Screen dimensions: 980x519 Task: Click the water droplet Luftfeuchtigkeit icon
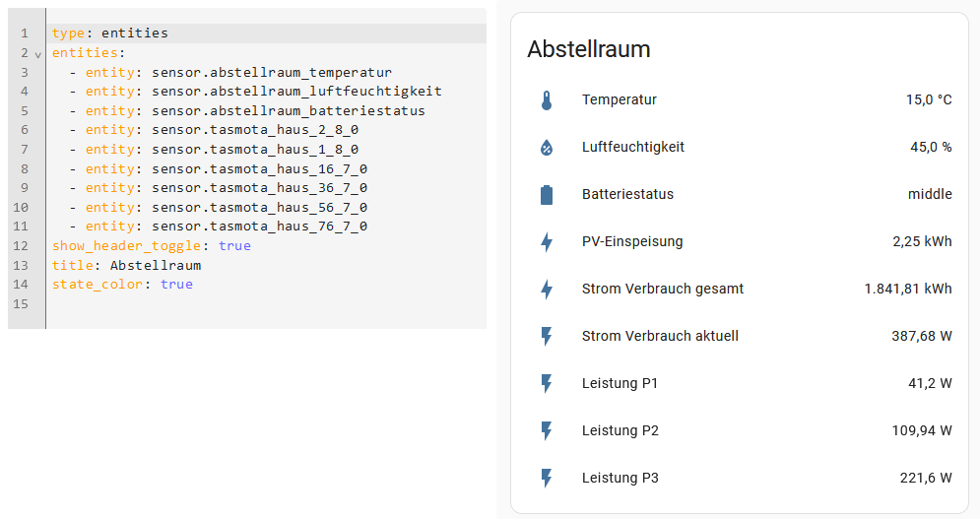(x=547, y=148)
